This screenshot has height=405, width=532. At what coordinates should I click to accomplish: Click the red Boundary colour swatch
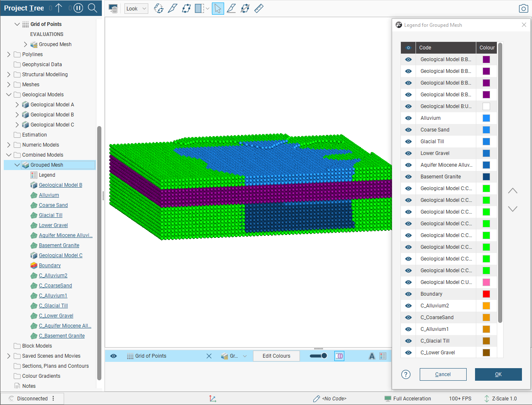coord(486,294)
